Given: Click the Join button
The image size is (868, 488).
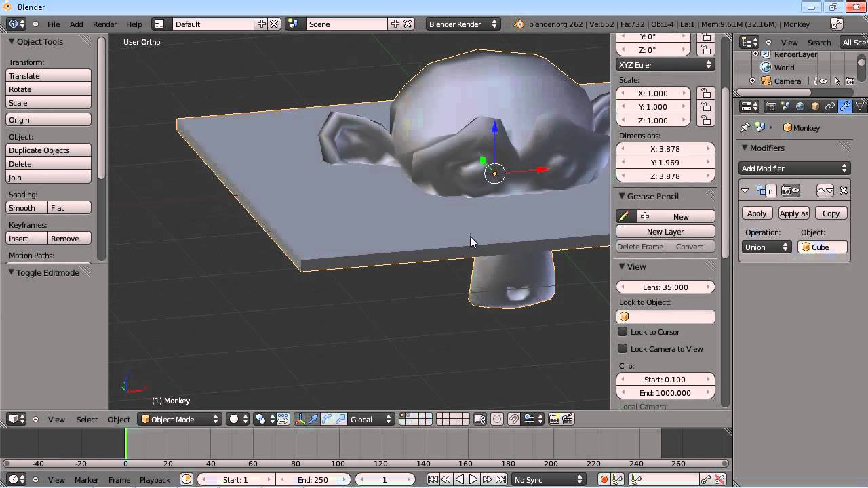Looking at the screenshot, I should tap(49, 178).
